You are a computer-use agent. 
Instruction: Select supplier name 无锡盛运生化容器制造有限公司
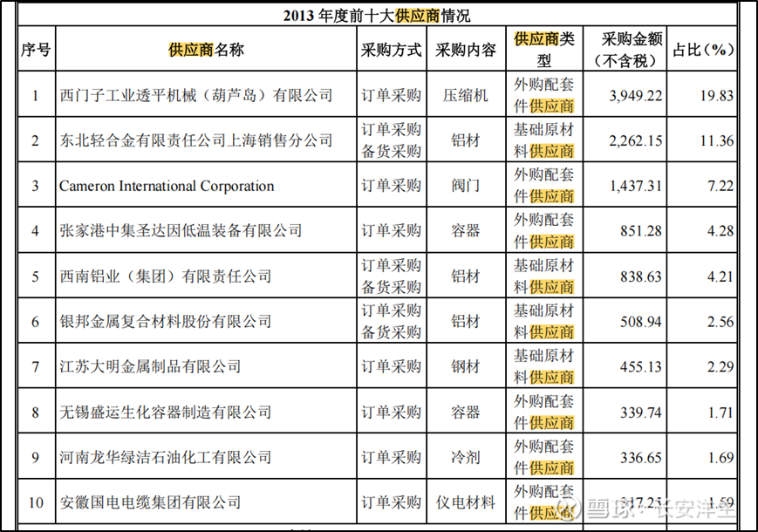166,413
